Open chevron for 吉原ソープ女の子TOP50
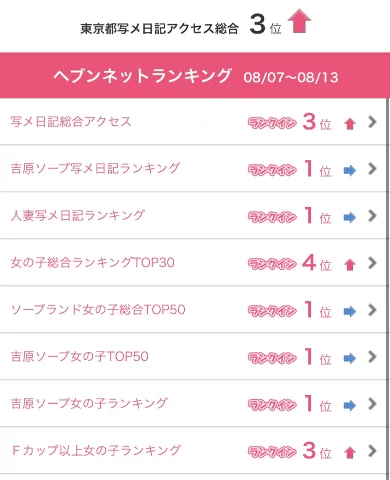The height and width of the screenshot is (480, 390). point(372,357)
